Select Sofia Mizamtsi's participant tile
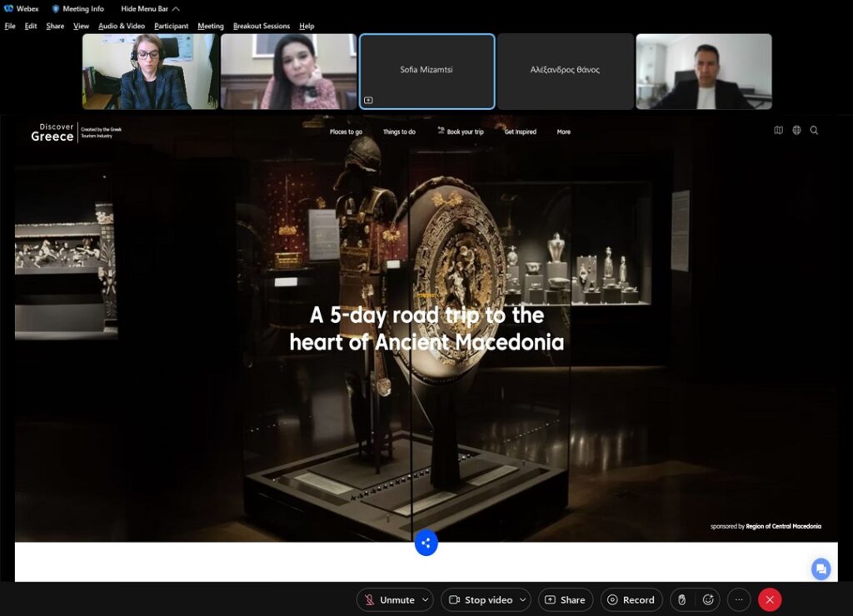This screenshot has height=616, width=853. (426, 72)
